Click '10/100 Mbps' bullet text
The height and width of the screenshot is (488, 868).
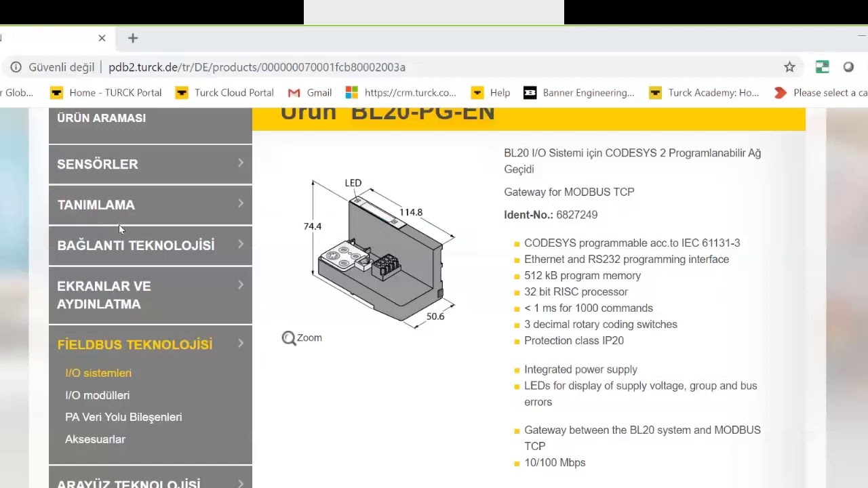(x=555, y=463)
